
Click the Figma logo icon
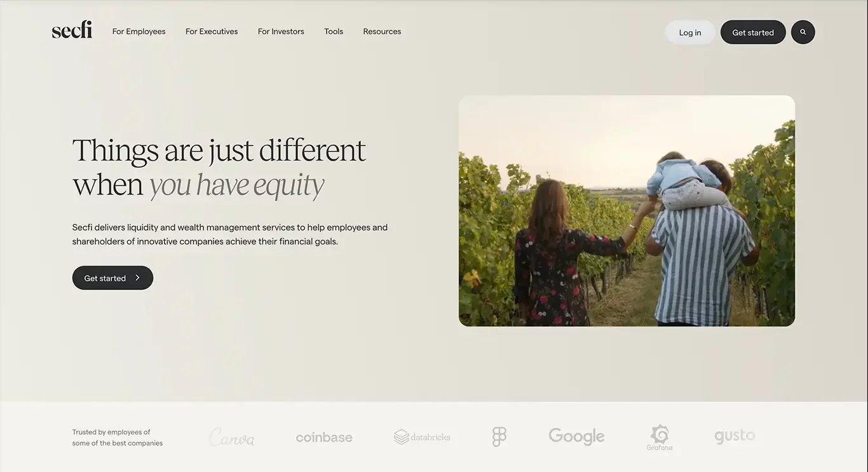499,436
